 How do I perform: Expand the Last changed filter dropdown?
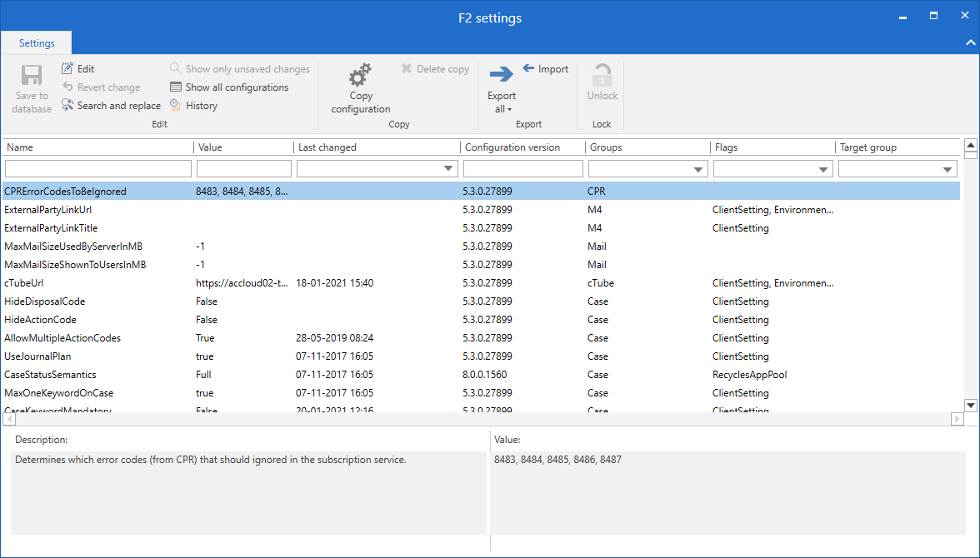[x=449, y=170]
